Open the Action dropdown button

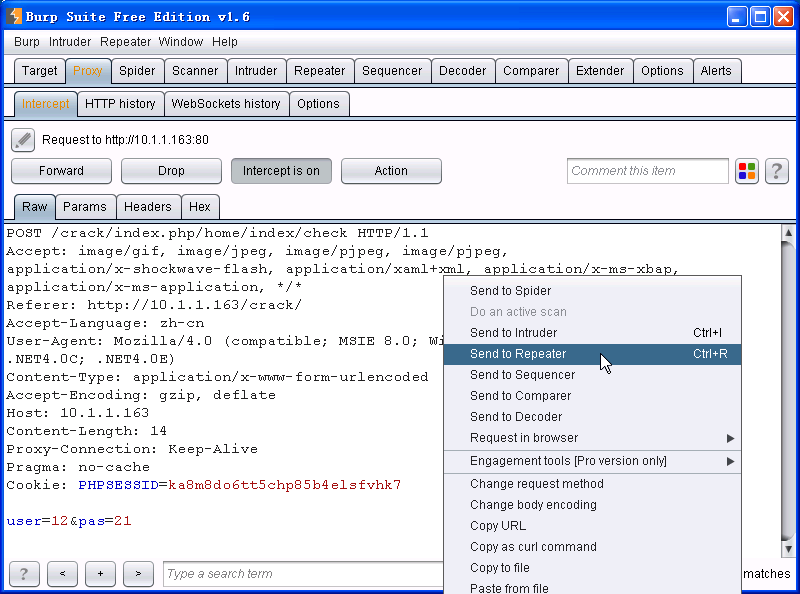pyautogui.click(x=391, y=171)
